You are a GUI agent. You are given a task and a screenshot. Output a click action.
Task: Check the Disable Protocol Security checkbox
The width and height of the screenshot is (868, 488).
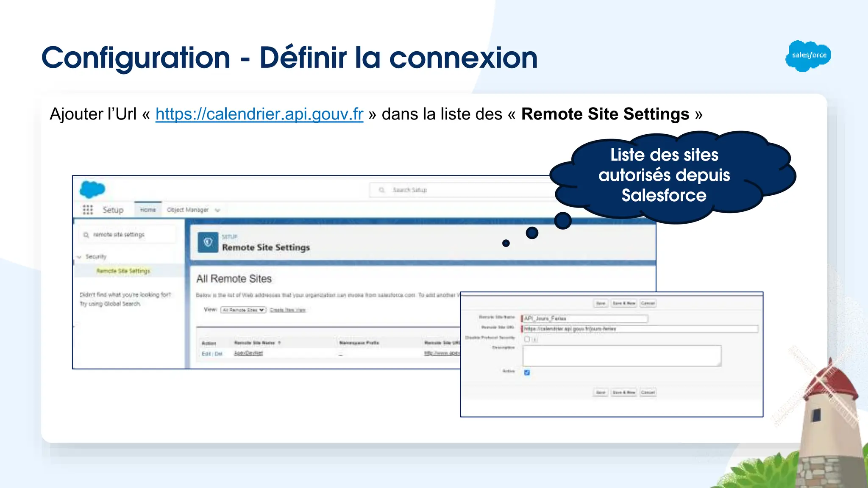[527, 339]
